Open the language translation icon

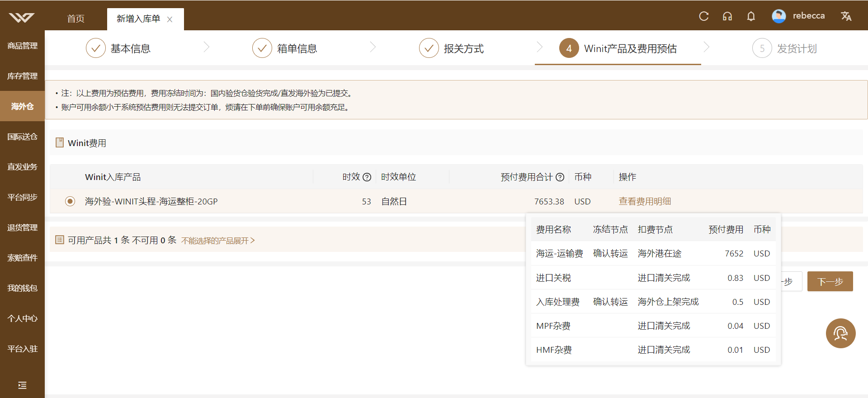846,16
